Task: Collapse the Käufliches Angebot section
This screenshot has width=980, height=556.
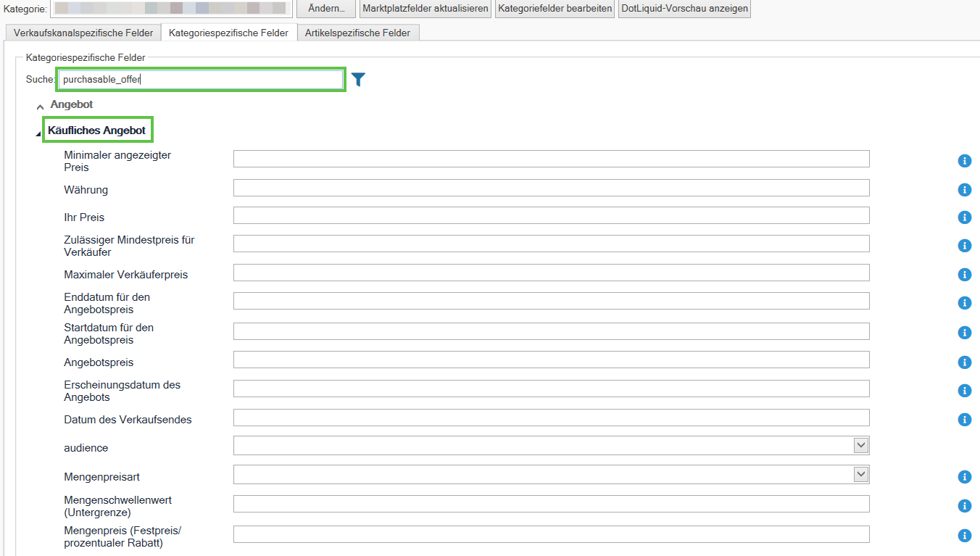Action: pyautogui.click(x=38, y=133)
